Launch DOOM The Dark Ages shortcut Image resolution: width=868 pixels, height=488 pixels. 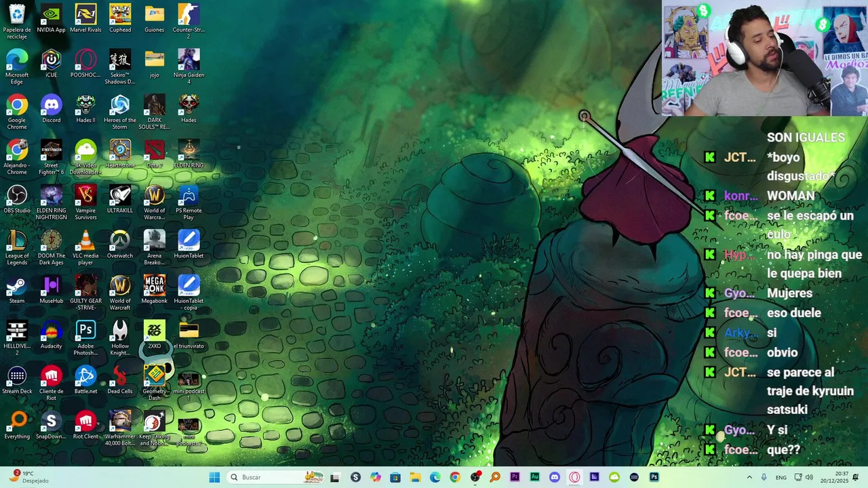pyautogui.click(x=51, y=247)
